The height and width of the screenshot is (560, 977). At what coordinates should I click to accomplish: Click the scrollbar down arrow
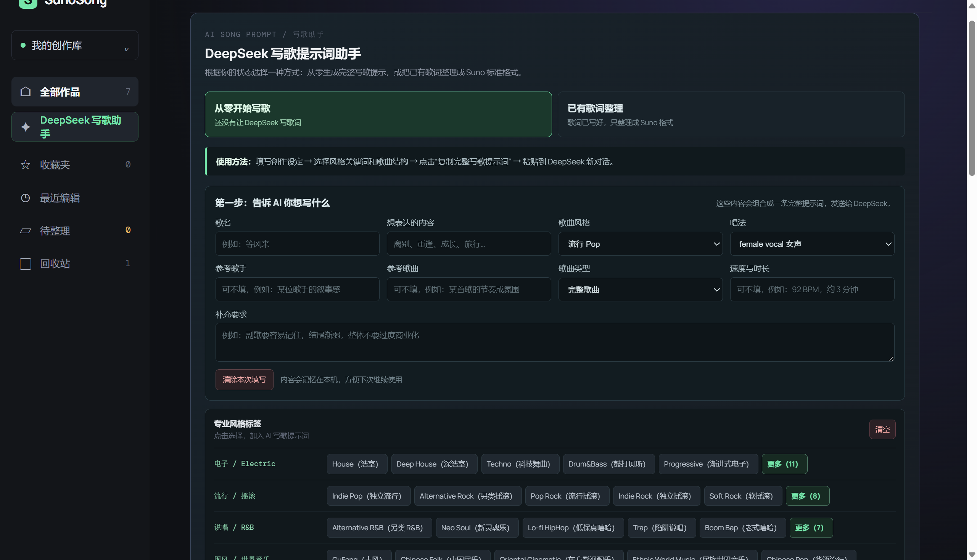click(x=973, y=555)
